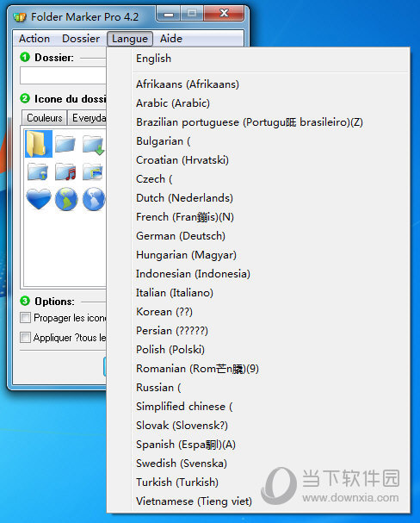Select Polish (Polski)

pos(258,350)
